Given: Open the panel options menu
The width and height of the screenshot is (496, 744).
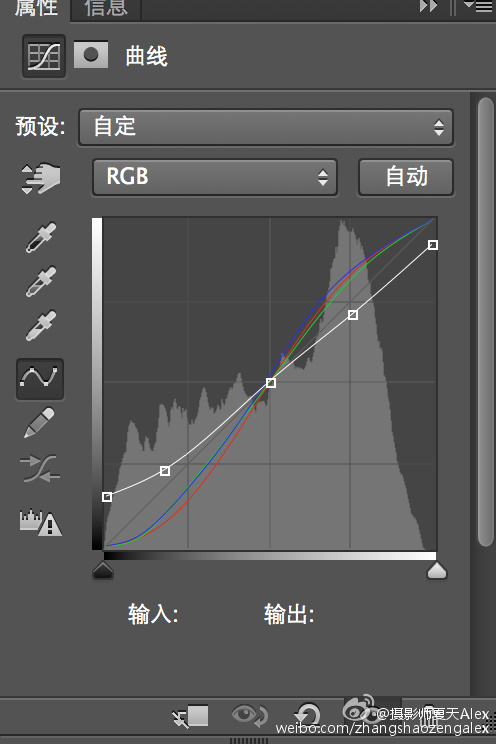Looking at the screenshot, I should 478,6.
